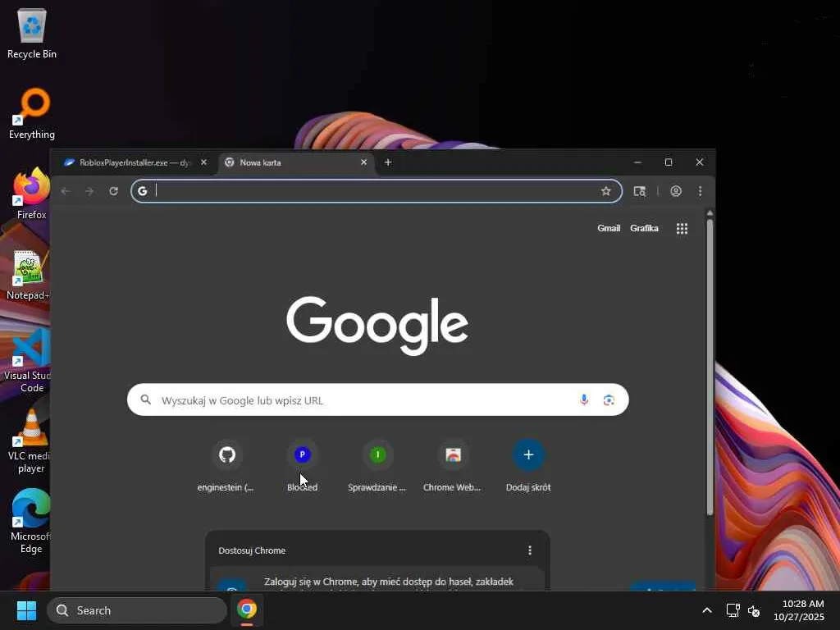This screenshot has height=630, width=840.
Task: Open the network status tray icon
Action: (x=733, y=610)
